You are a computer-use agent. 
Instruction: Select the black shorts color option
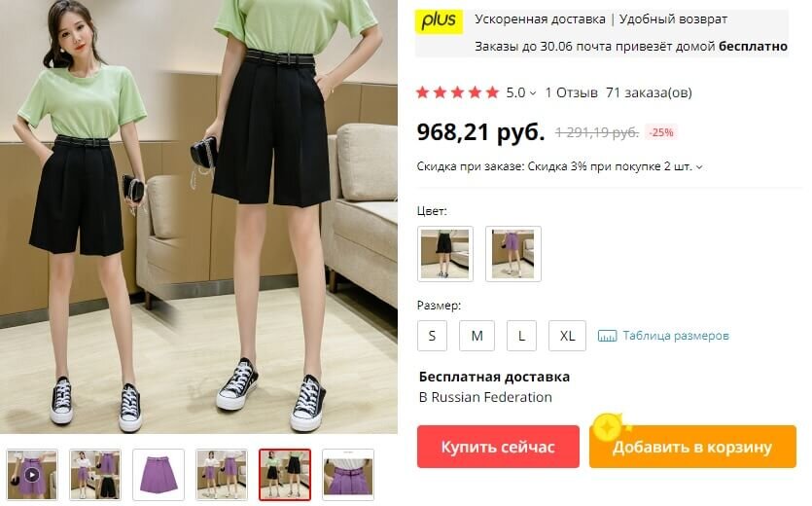444,254
